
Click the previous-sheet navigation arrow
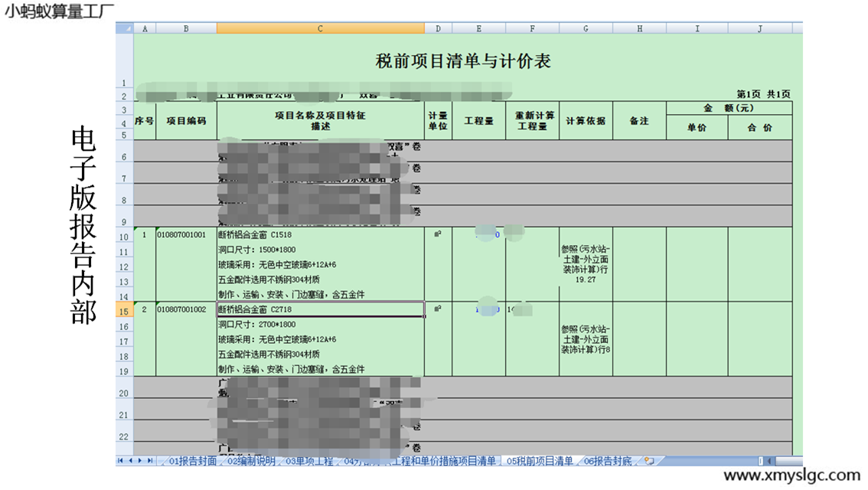point(130,461)
